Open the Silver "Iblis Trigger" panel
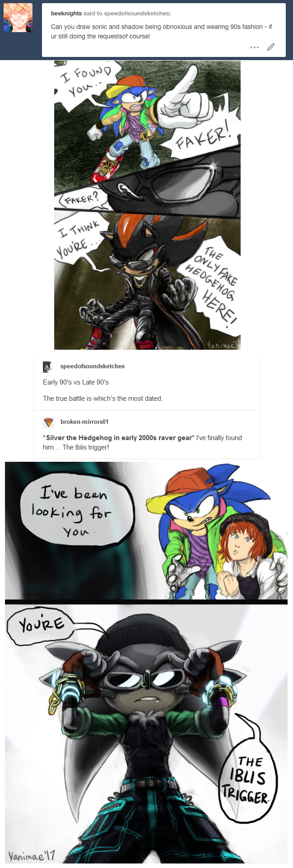The width and height of the screenshot is (293, 868). (x=146, y=734)
